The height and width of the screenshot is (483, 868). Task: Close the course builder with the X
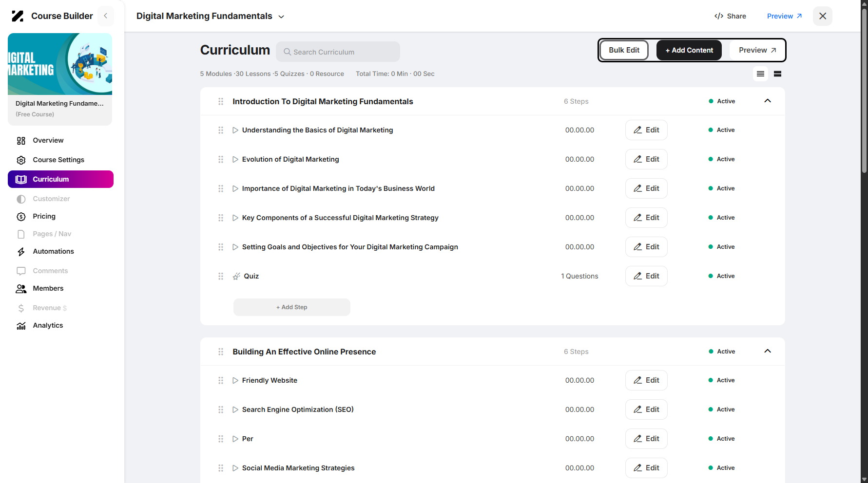[823, 16]
